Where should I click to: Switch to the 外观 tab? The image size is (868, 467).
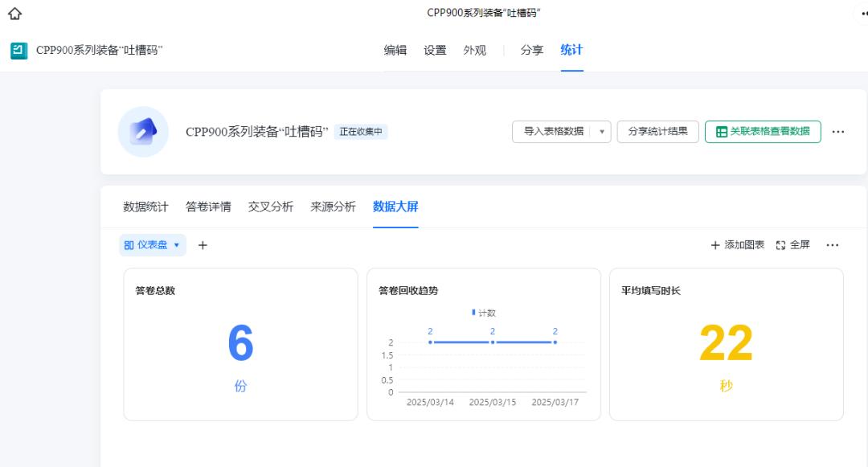[474, 50]
